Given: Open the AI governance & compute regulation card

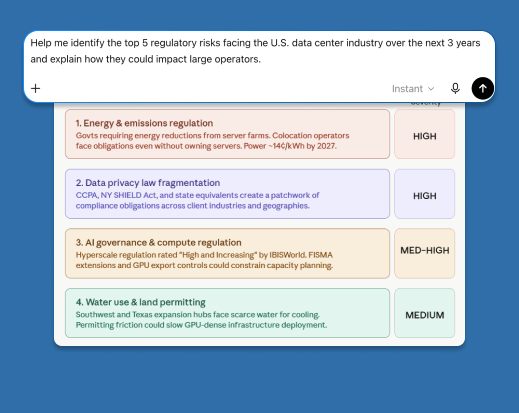Looking at the screenshot, I should [x=227, y=253].
